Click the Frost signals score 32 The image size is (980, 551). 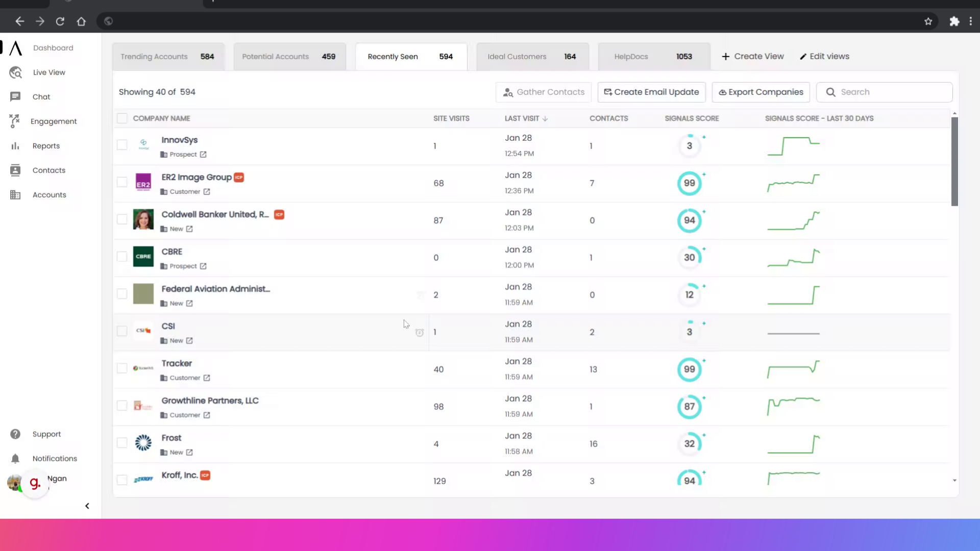click(690, 444)
